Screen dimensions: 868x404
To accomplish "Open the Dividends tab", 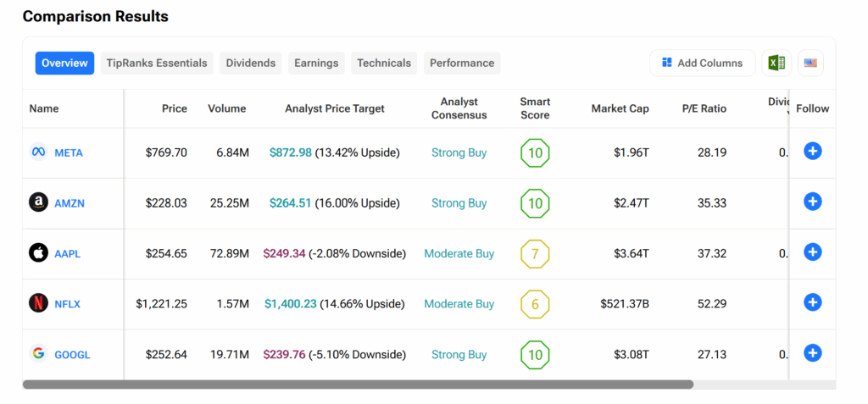I will tap(251, 63).
